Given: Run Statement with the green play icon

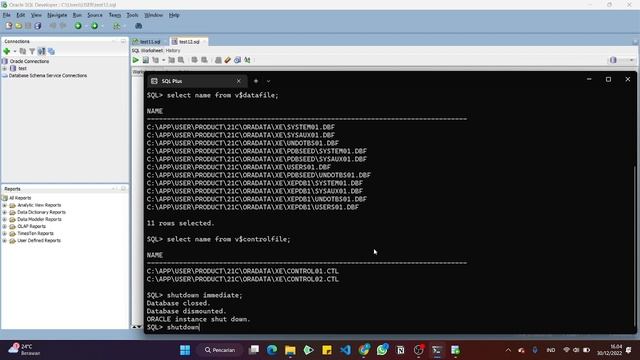Looking at the screenshot, I should [x=136, y=60].
